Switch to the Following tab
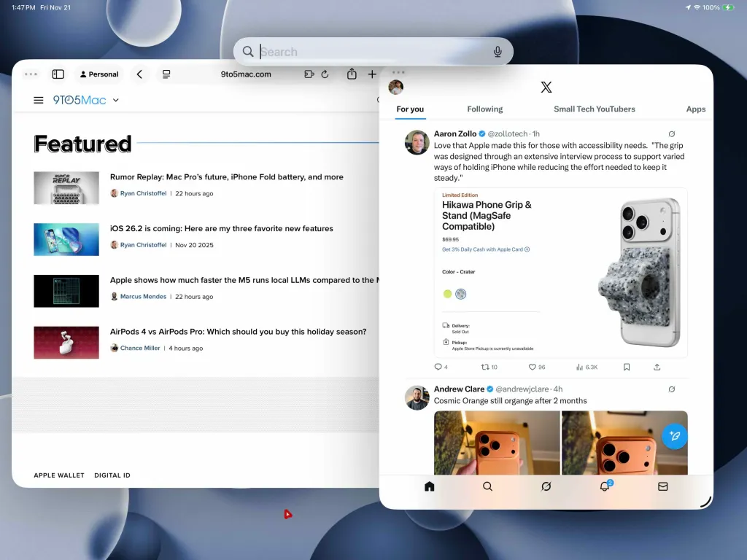This screenshot has width=747, height=560. pyautogui.click(x=484, y=109)
